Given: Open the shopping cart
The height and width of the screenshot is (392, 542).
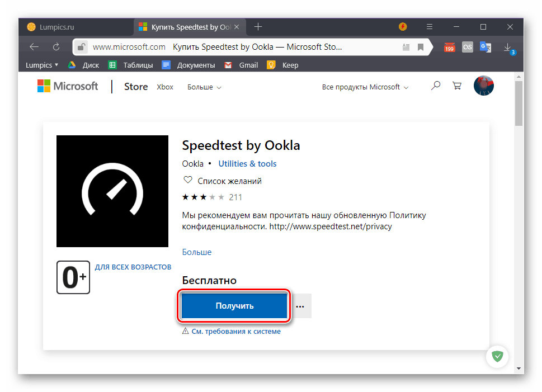Looking at the screenshot, I should (457, 86).
